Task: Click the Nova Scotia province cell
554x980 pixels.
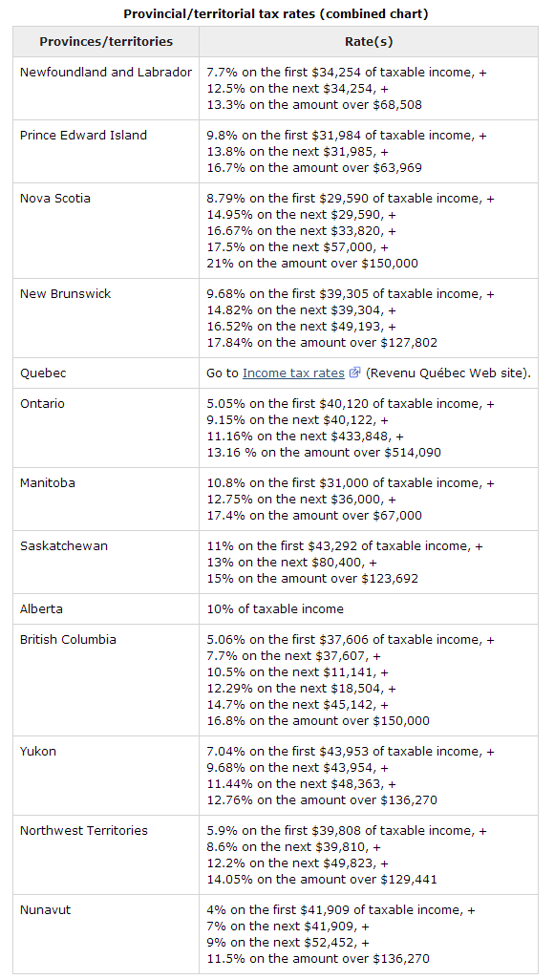Action: [106, 230]
